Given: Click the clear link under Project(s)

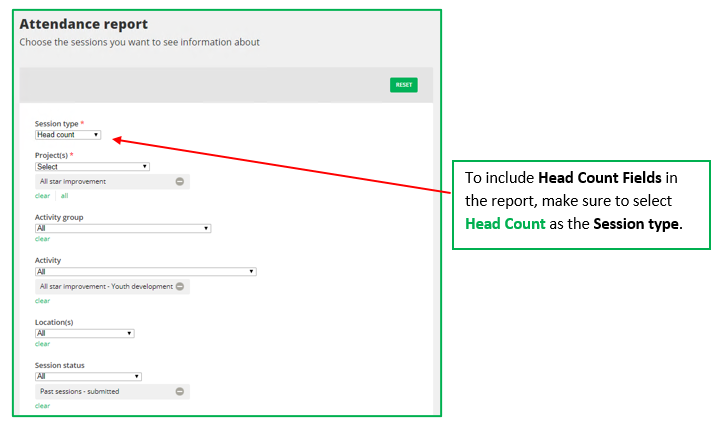Looking at the screenshot, I should [x=42, y=196].
